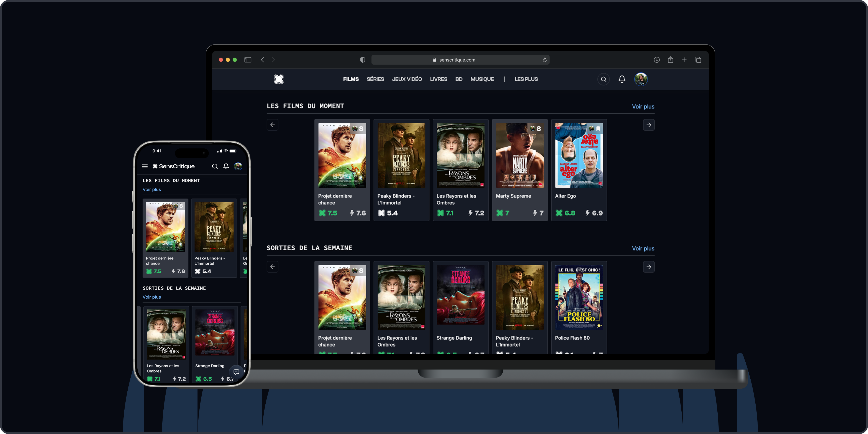This screenshot has height=434, width=868.
Task: Toggle the bookmark on the Alter Ego poster
Action: (598, 128)
